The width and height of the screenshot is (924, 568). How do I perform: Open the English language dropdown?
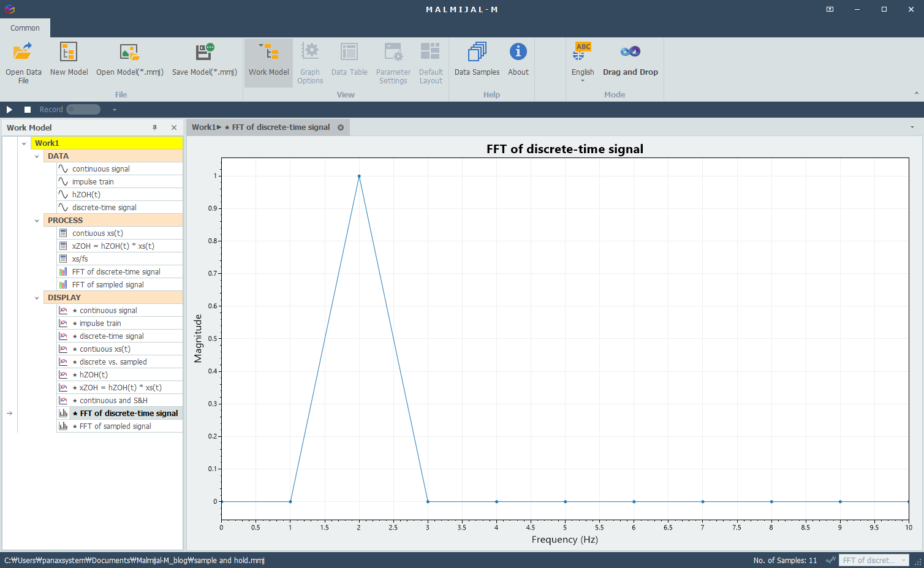click(583, 62)
